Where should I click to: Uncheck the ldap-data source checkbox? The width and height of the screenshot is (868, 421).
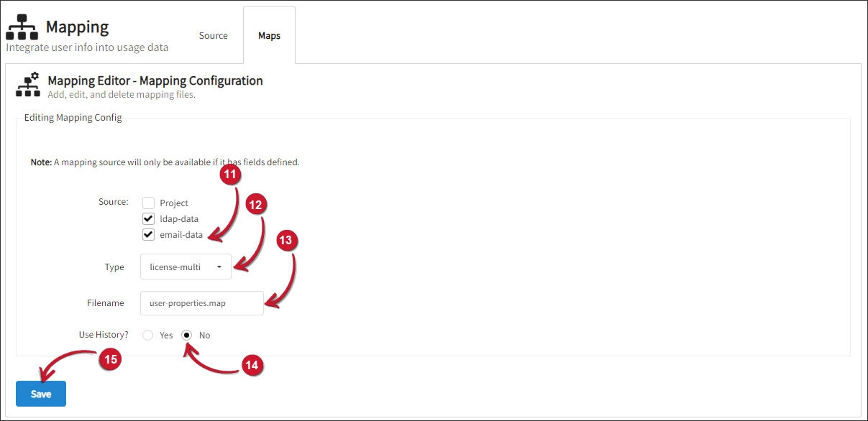pos(149,218)
